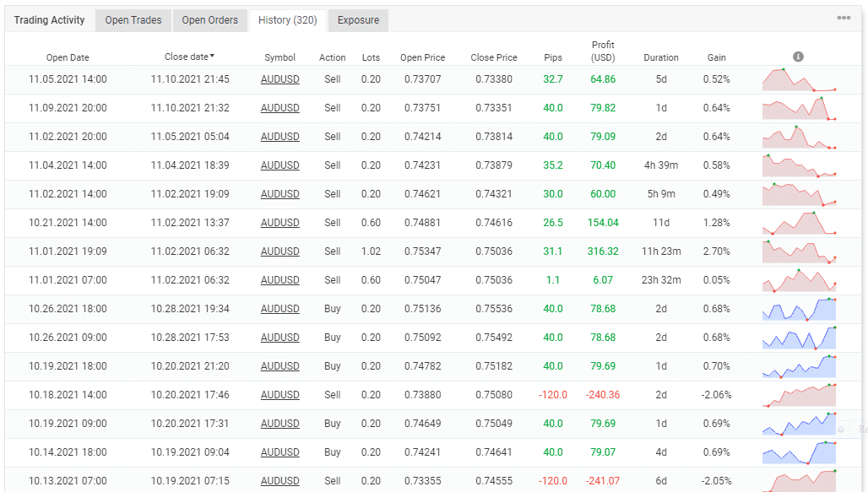
Task: Open mini chart for the 64.86 profit trade
Action: coord(799,79)
